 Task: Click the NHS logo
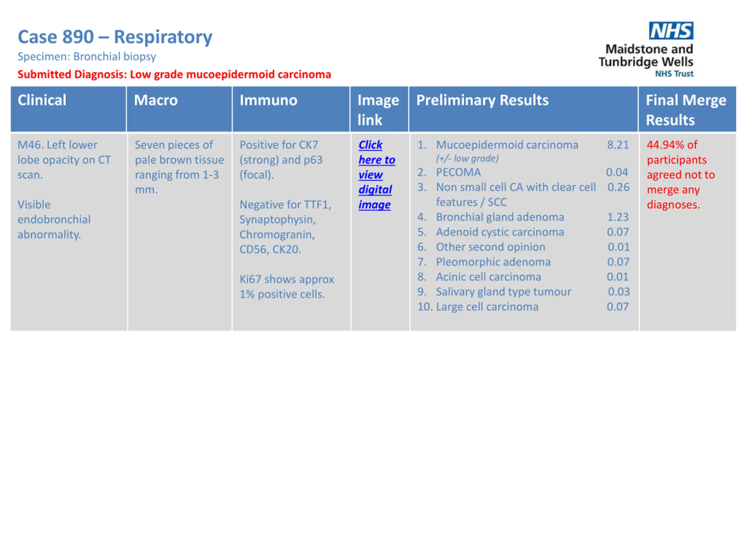pyautogui.click(x=671, y=31)
